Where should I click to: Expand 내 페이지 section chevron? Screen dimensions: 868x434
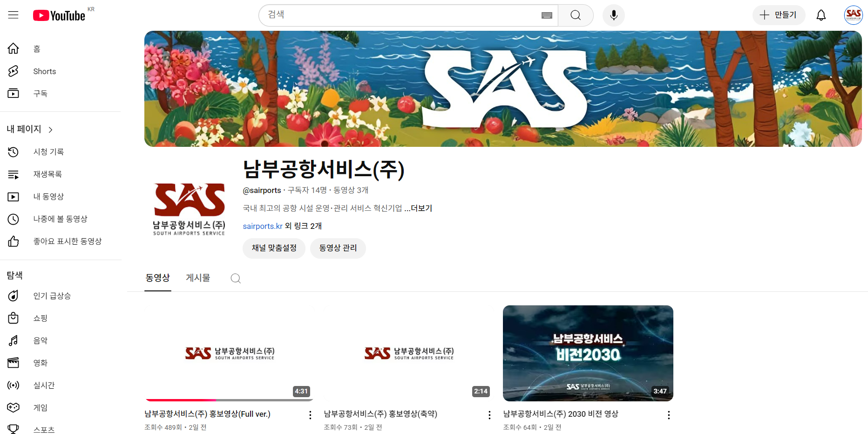50,130
